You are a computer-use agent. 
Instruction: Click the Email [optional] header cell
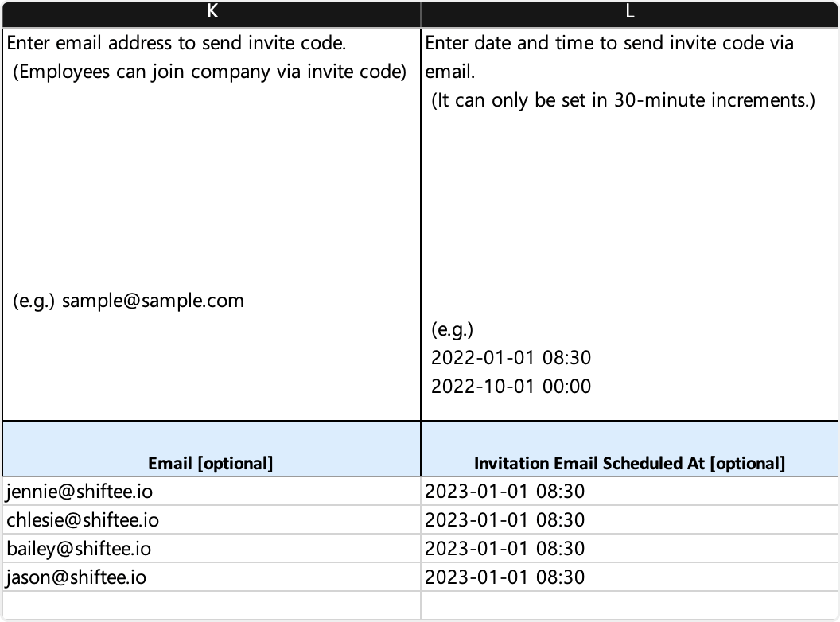[212, 449]
